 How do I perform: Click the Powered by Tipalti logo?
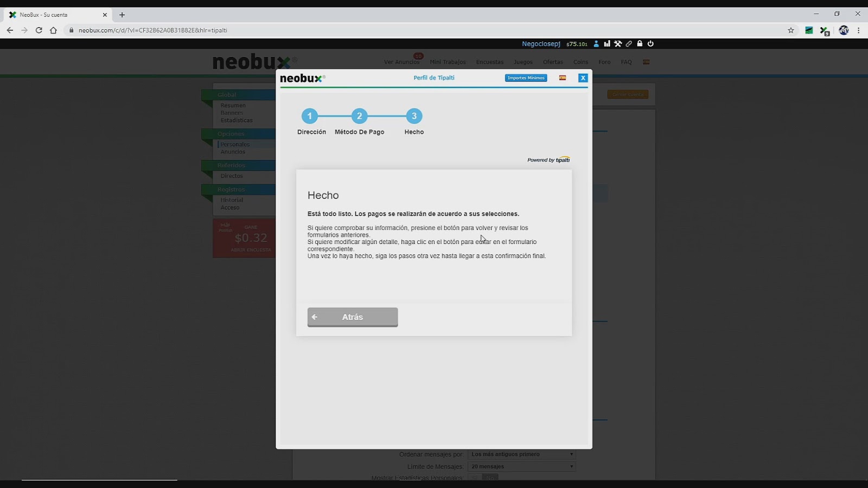(x=548, y=160)
